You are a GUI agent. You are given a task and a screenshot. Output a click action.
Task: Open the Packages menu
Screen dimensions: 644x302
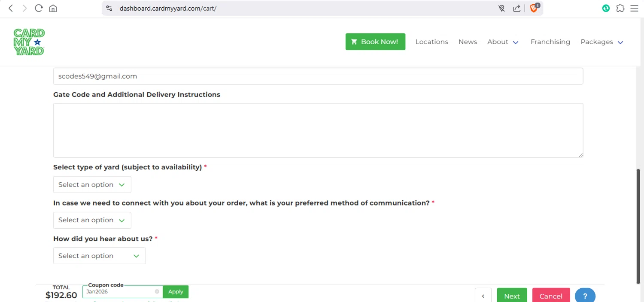tap(601, 42)
